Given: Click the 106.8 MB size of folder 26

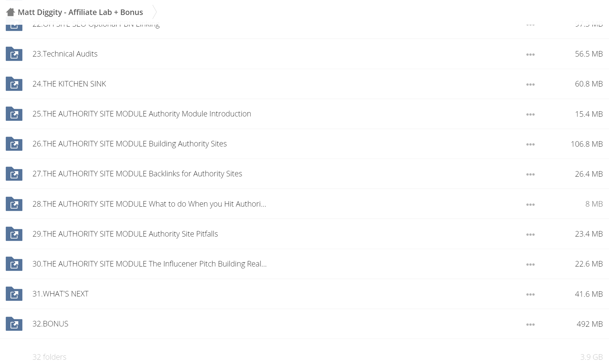Looking at the screenshot, I should (586, 144).
